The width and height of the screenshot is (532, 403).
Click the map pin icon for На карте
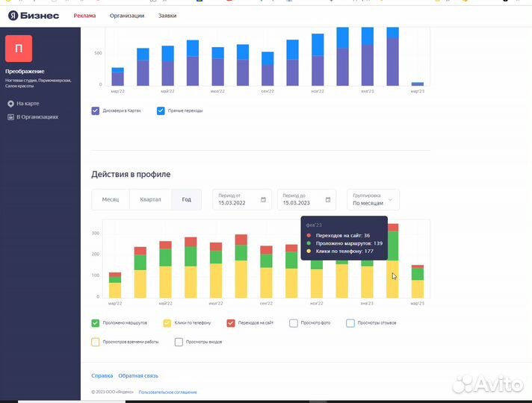click(x=10, y=104)
